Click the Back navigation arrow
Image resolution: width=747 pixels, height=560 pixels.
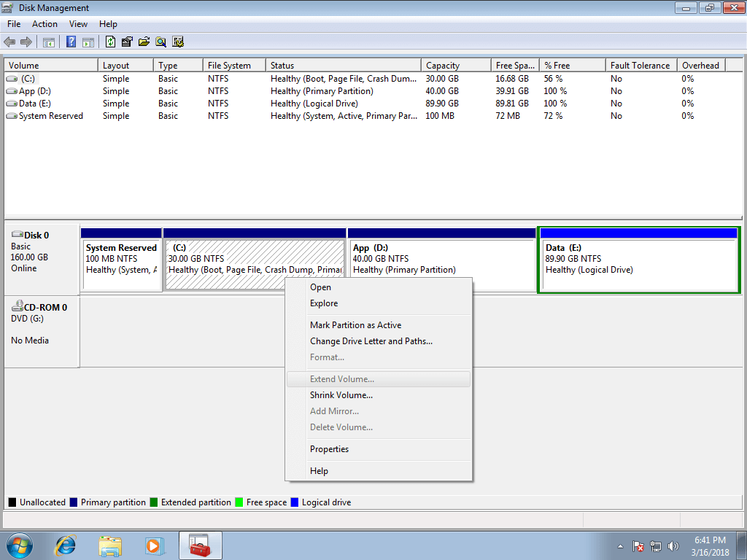click(x=9, y=42)
